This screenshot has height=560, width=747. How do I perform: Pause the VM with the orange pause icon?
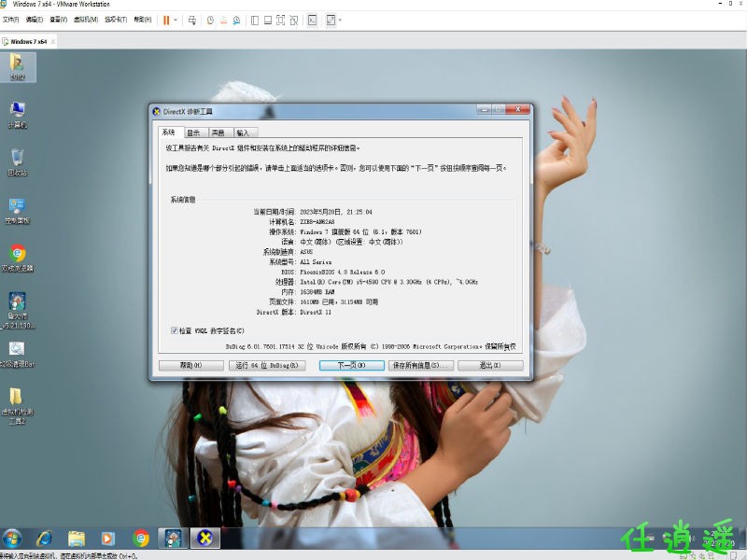point(166,20)
